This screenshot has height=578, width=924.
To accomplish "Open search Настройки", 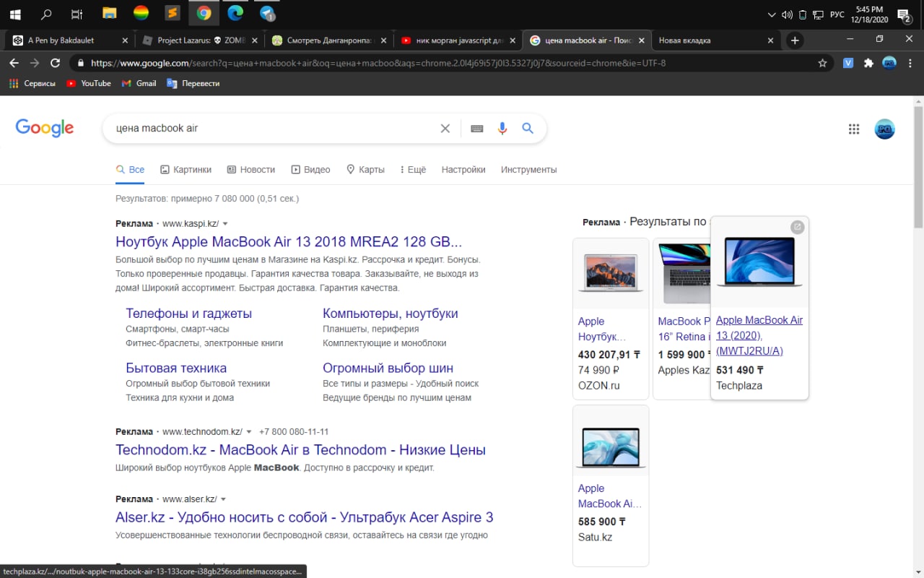I will [463, 169].
